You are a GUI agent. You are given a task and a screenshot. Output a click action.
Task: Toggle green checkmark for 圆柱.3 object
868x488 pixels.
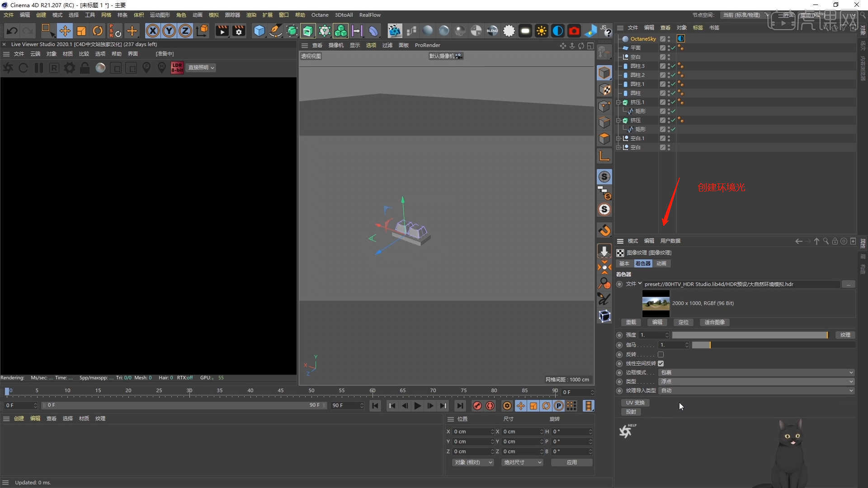click(673, 66)
